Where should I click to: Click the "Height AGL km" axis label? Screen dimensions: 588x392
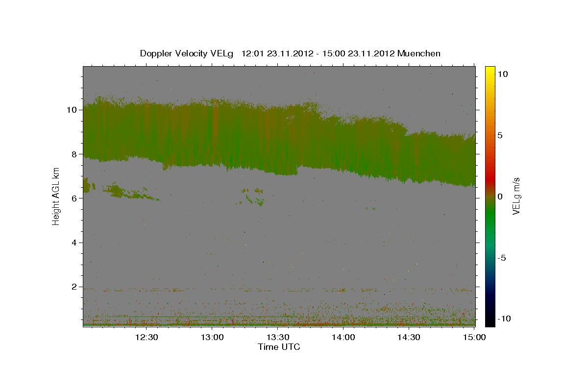click(x=56, y=196)
